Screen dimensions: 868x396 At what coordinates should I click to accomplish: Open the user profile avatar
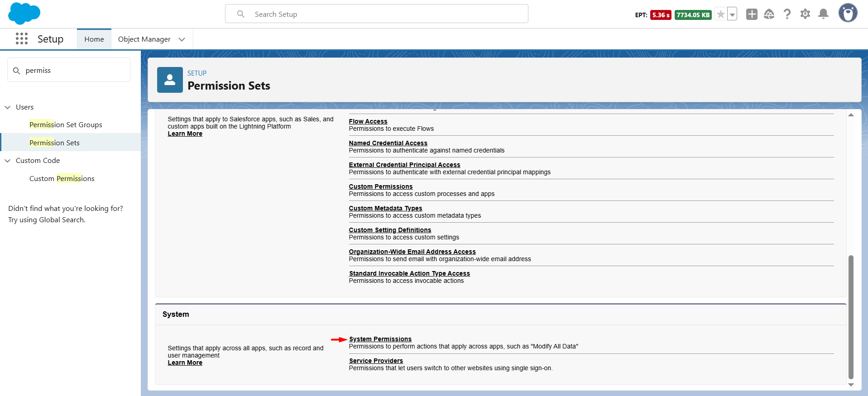click(848, 13)
